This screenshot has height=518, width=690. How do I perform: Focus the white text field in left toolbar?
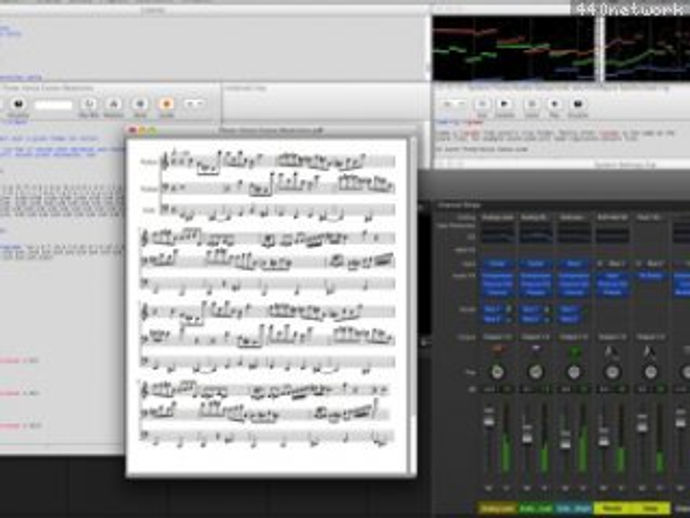(53, 105)
